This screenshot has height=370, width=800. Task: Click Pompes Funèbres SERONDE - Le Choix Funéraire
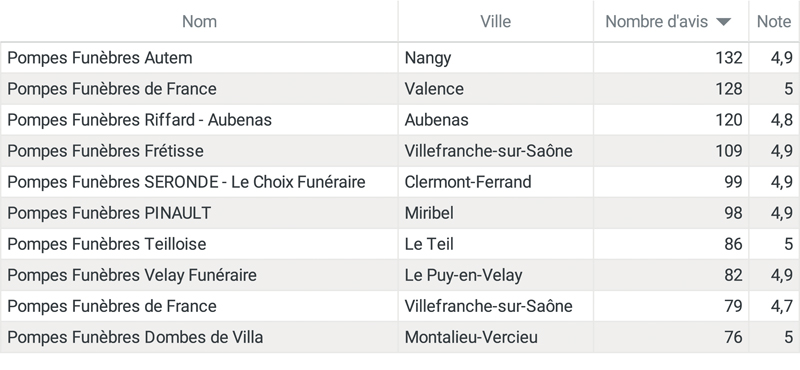coord(186,182)
